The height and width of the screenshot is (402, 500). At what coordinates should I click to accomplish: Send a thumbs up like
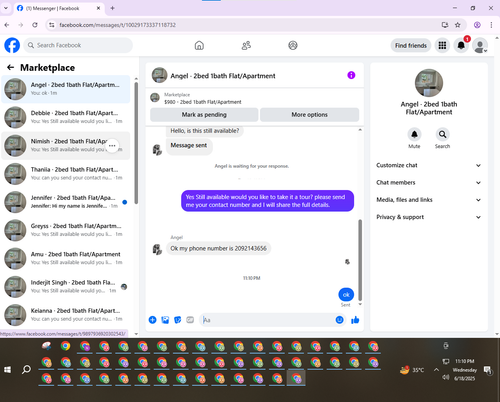coord(355,320)
